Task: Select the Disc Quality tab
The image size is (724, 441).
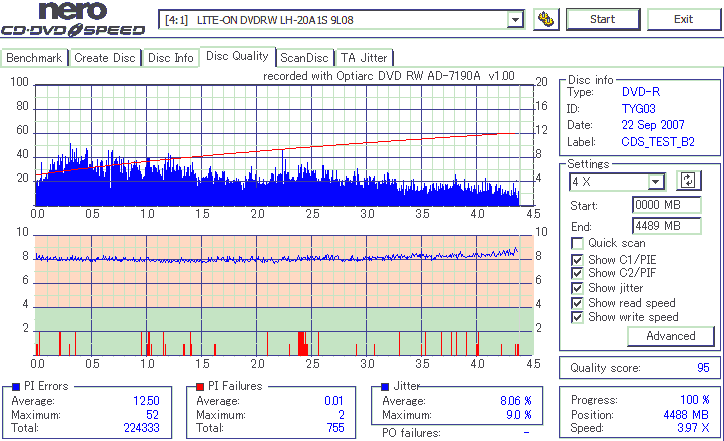Action: pyautogui.click(x=237, y=56)
